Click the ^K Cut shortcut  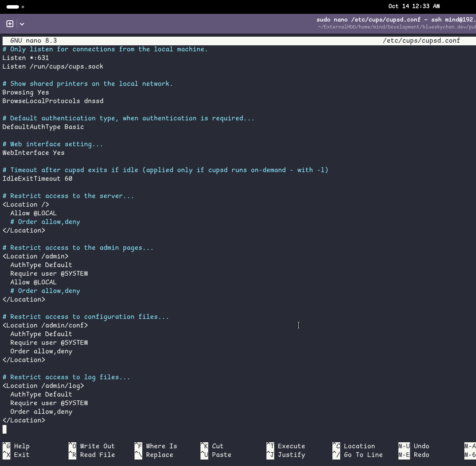coord(212,446)
